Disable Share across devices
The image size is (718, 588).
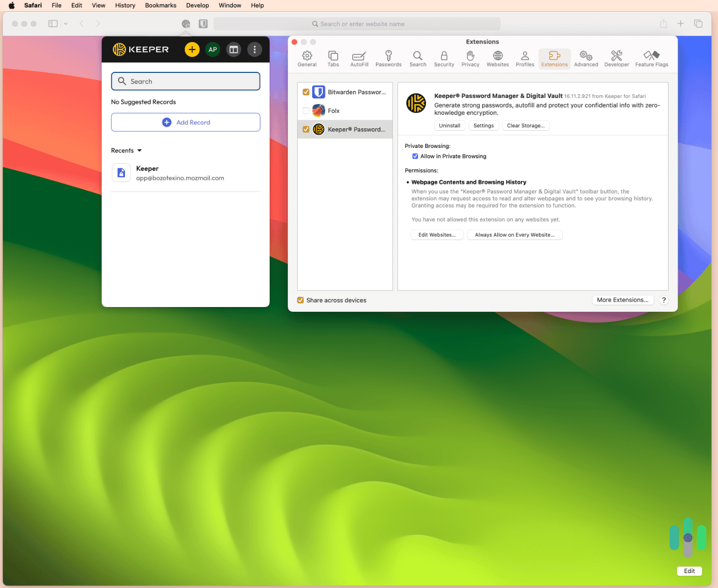[300, 300]
